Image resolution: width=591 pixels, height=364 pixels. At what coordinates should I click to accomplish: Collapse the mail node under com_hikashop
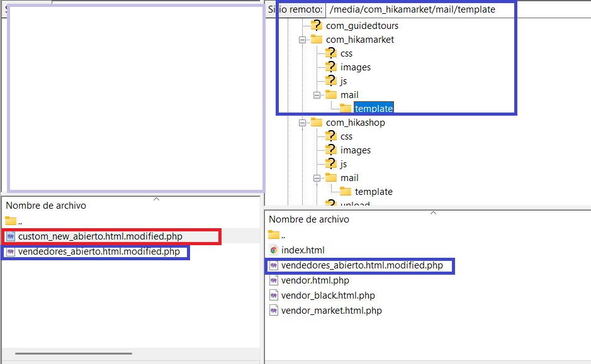(317, 178)
